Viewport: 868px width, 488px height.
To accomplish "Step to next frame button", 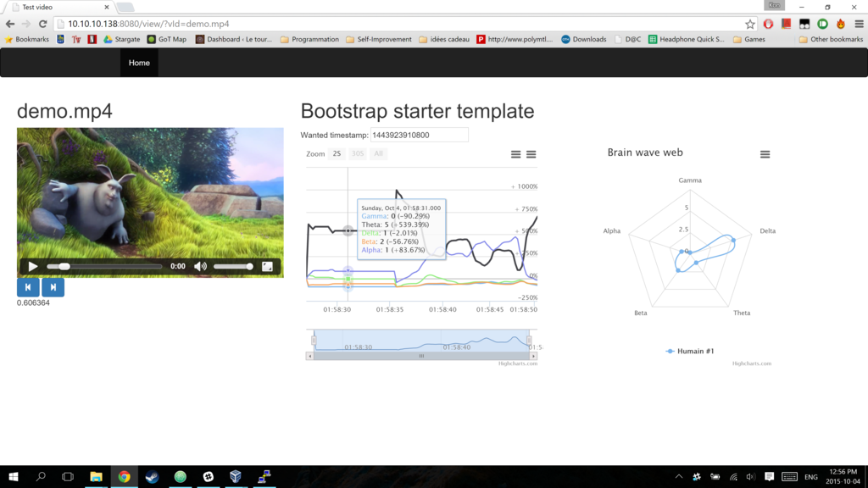I will [53, 287].
